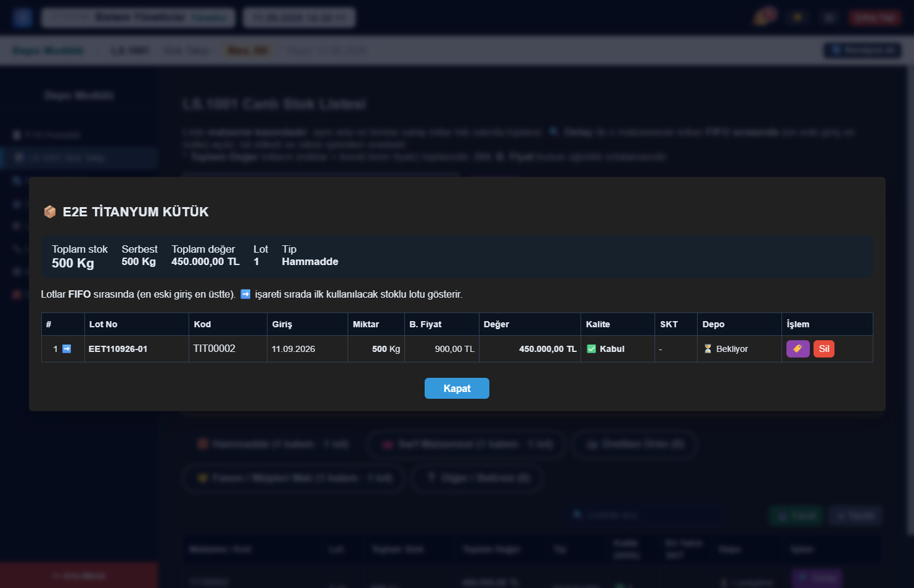This screenshot has width=914, height=588.
Task: Click the FIFO arrow icon in row 1
Action: (x=67, y=349)
